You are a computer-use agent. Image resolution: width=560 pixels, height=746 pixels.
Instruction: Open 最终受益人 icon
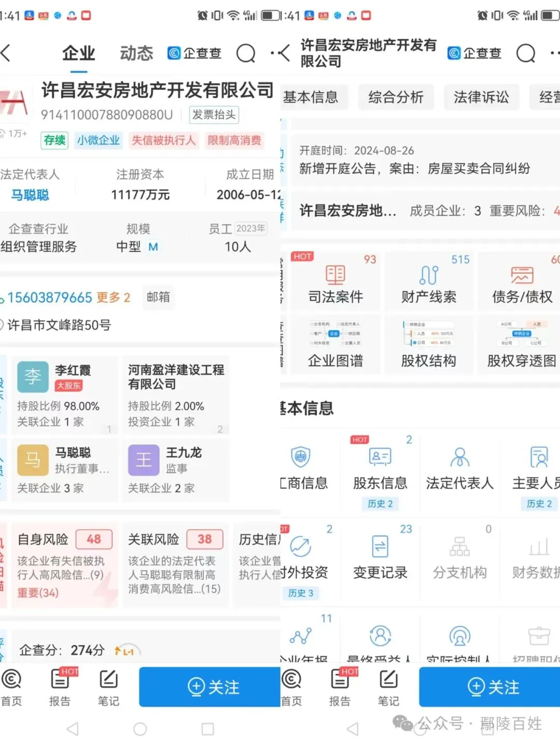click(x=380, y=636)
